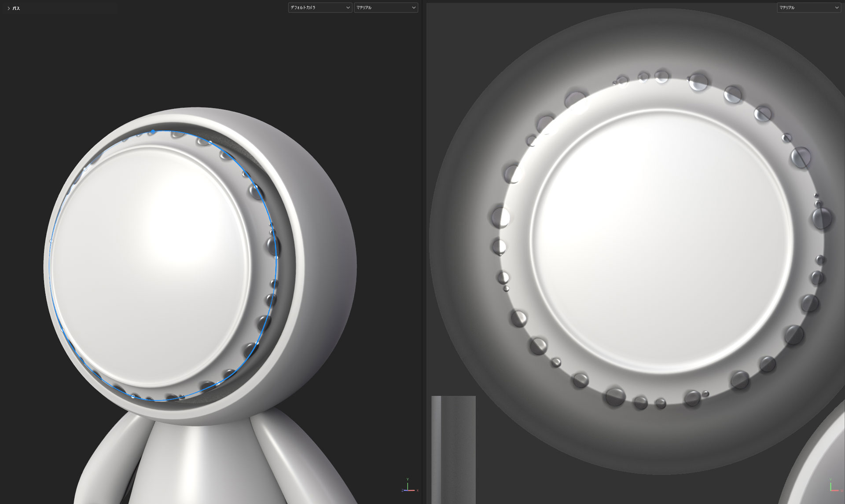Open the マテリアル dropdown in the 3D viewport
Screen dimensions: 845x504
click(x=386, y=7)
